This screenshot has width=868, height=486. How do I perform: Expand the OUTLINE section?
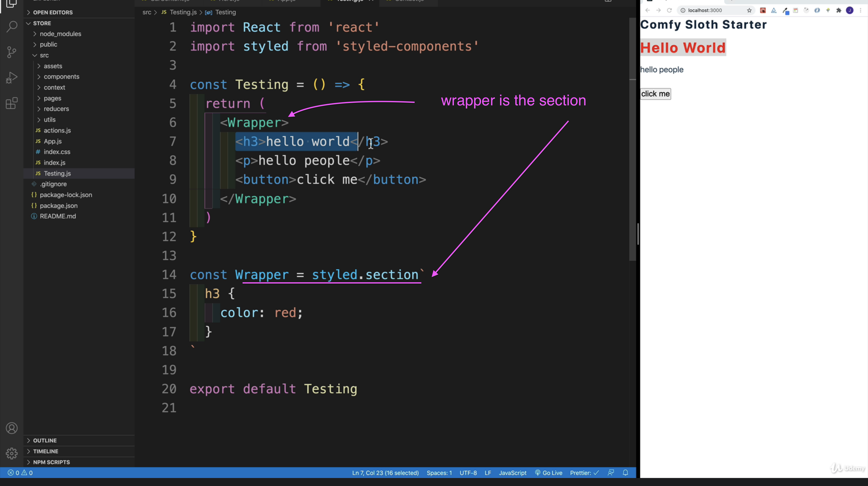click(44, 441)
